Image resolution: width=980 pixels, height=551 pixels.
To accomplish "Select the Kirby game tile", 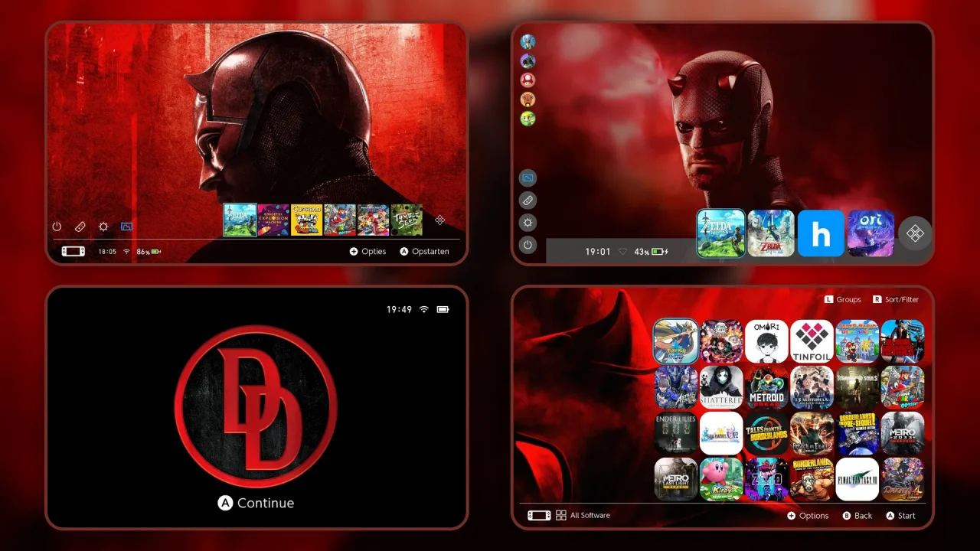I will click(x=721, y=479).
